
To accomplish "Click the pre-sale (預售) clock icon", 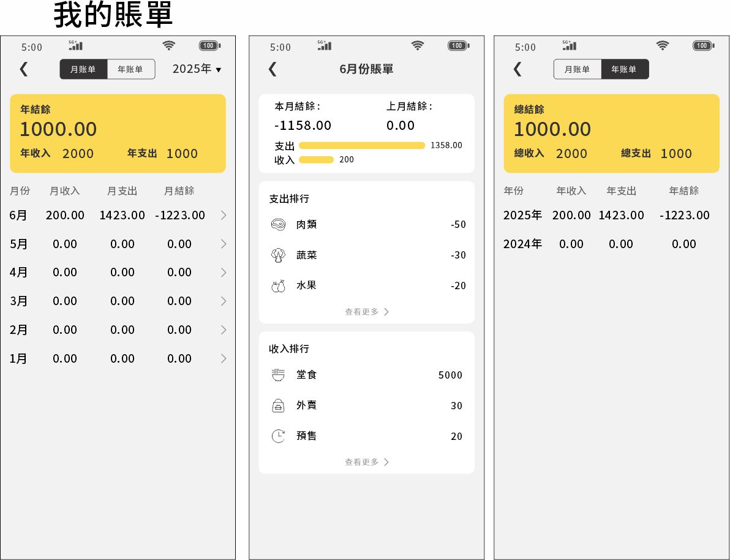I will coord(278,436).
